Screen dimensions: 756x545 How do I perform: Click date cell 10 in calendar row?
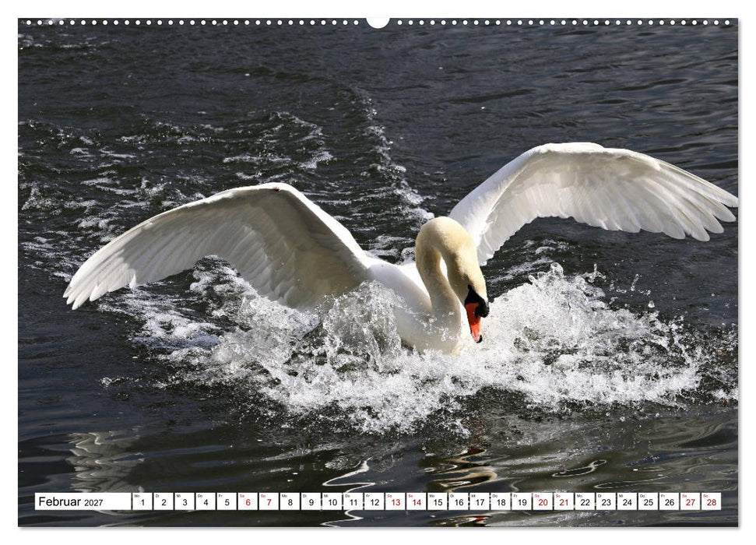coord(332,501)
